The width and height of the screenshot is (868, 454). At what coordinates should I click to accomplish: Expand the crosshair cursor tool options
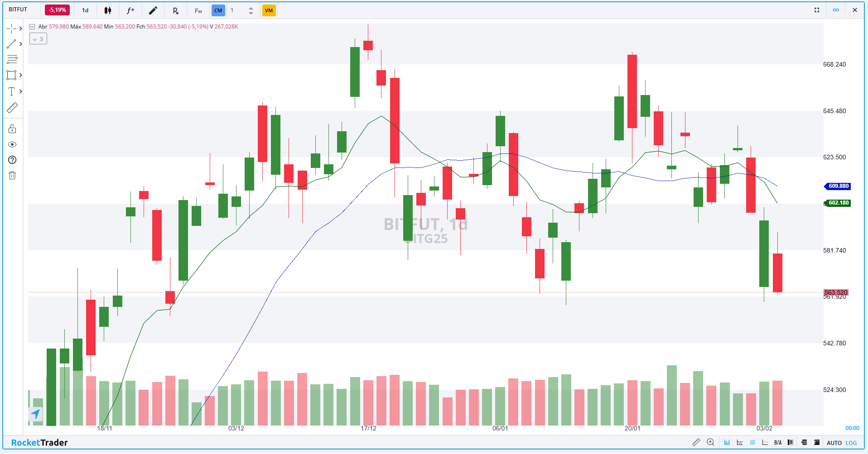[20, 29]
